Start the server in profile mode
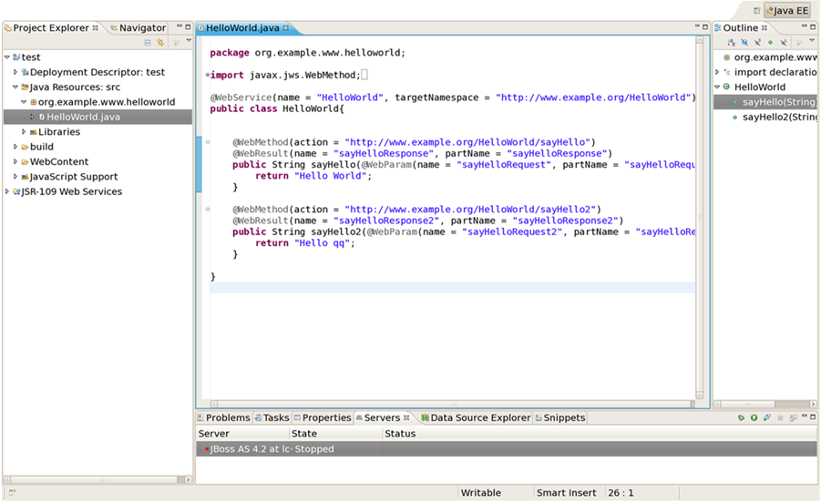The height and width of the screenshot is (504, 821). click(x=767, y=417)
